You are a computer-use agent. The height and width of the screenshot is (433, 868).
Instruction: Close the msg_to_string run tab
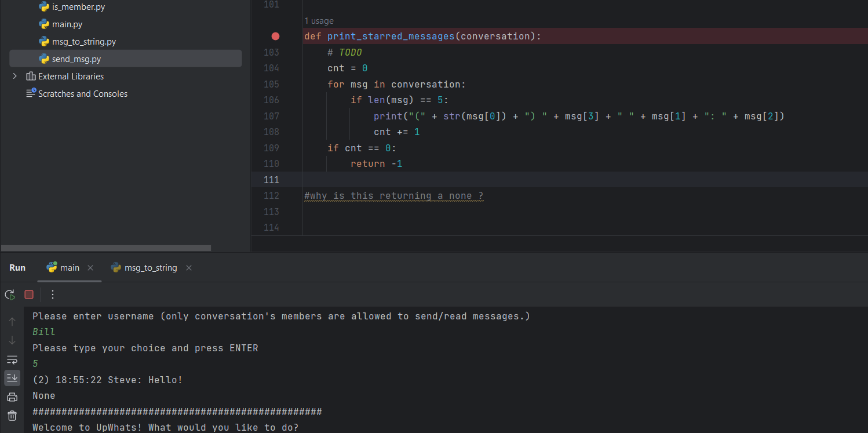[x=189, y=268]
